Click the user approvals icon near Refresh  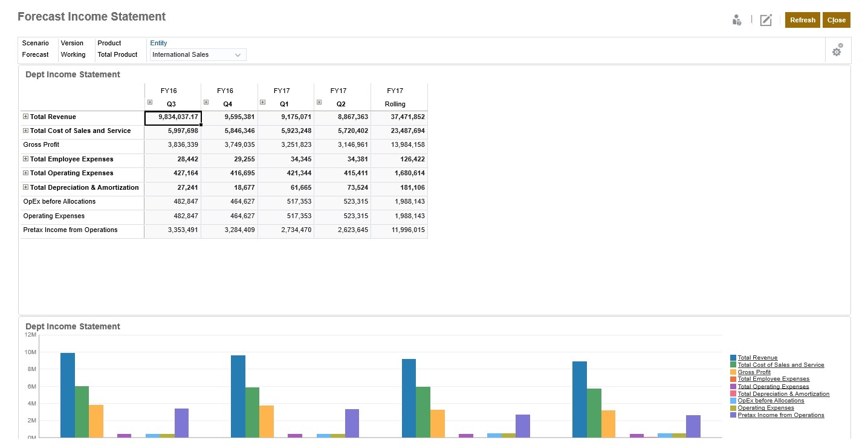click(x=737, y=19)
